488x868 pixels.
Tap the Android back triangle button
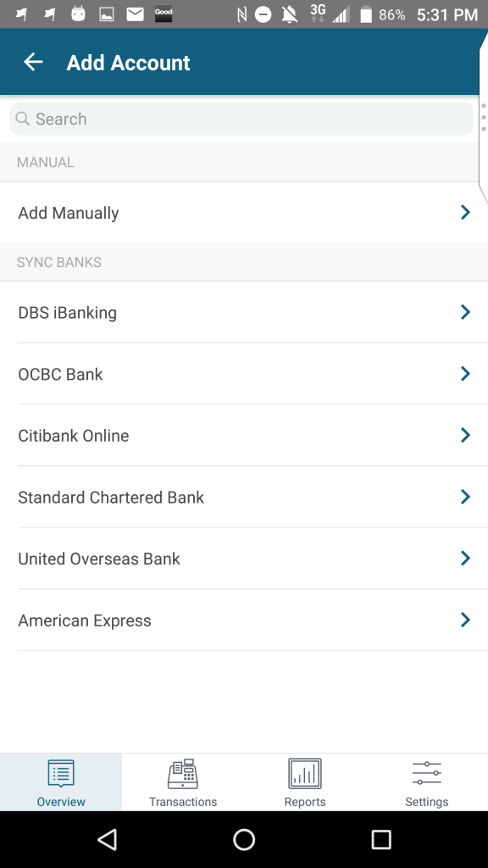tap(108, 840)
